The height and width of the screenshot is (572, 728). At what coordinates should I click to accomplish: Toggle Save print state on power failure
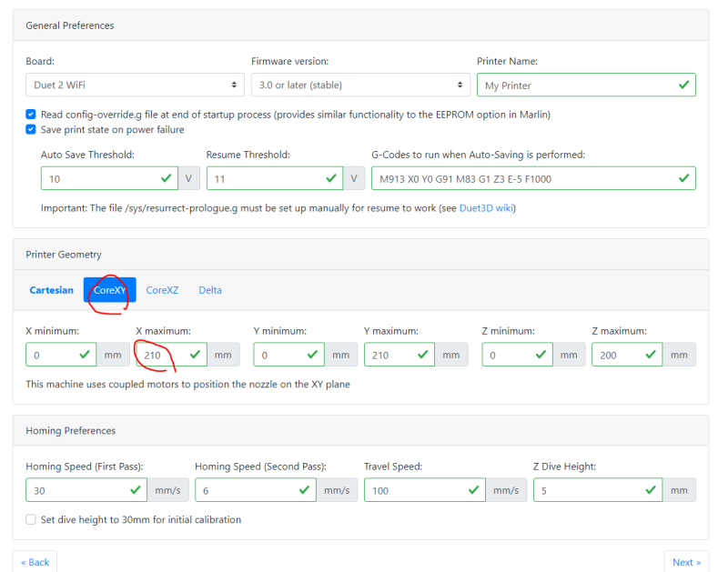pos(31,129)
